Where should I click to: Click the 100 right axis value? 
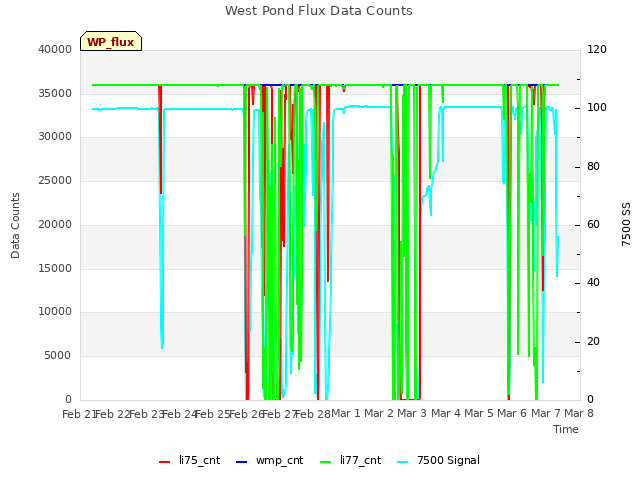coord(597,108)
